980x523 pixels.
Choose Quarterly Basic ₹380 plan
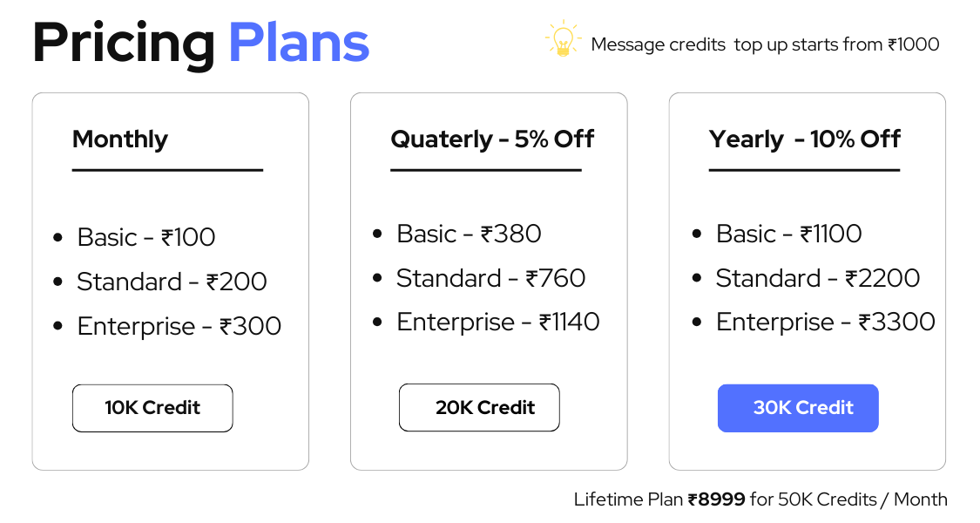pyautogui.click(x=469, y=234)
